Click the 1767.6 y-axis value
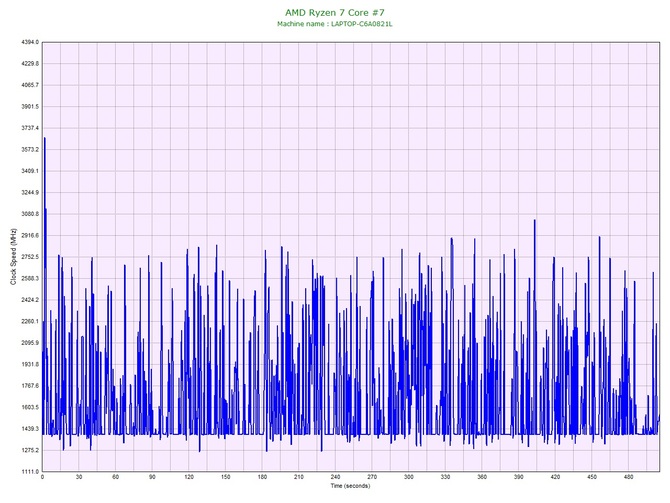670x503 pixels. pos(30,386)
